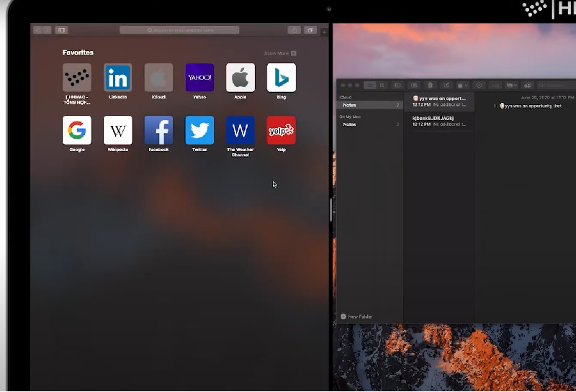Open the Twitter favorite icon
This screenshot has width=576, height=392.
pos(199,130)
